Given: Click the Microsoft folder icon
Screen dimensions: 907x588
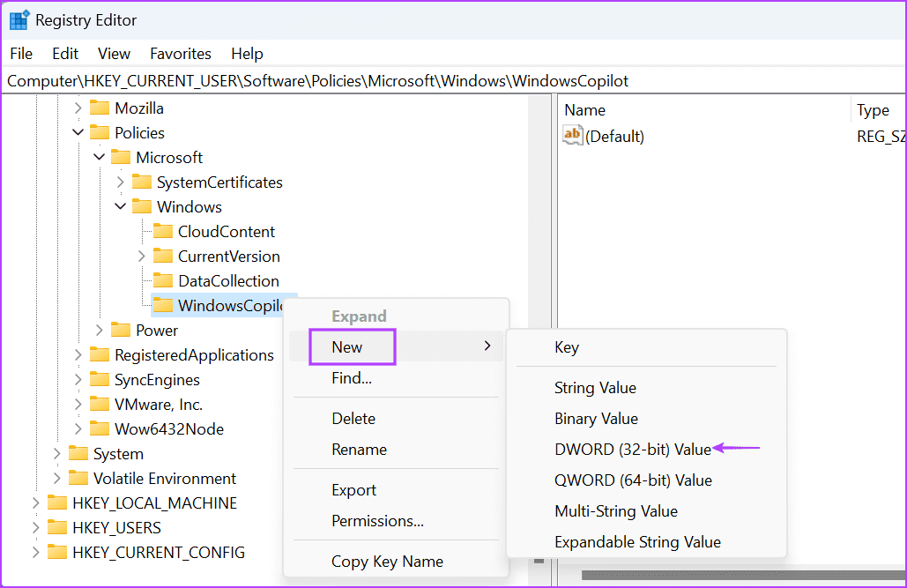Looking at the screenshot, I should (121, 158).
